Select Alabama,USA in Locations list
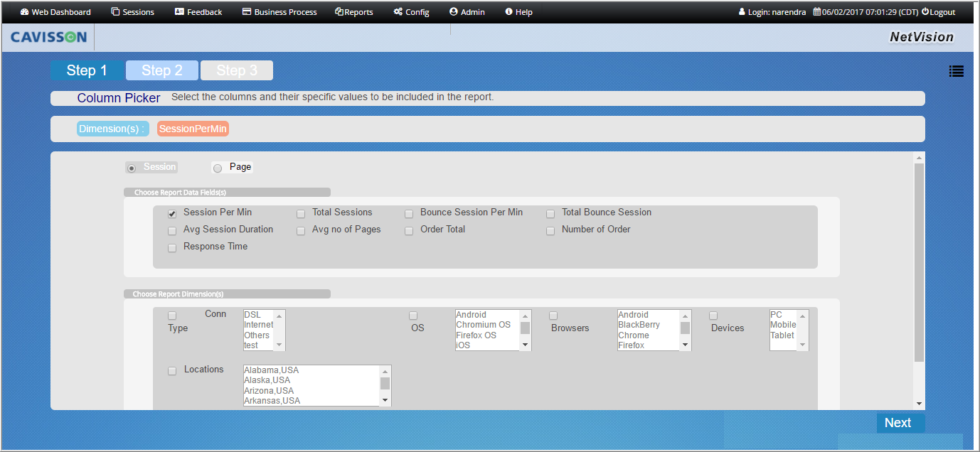 click(311, 370)
